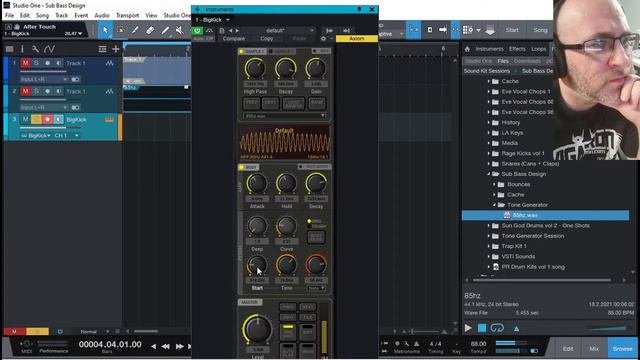Select next preset arrow in plugin
Screen dimensions: 640x360
pos(237,31)
